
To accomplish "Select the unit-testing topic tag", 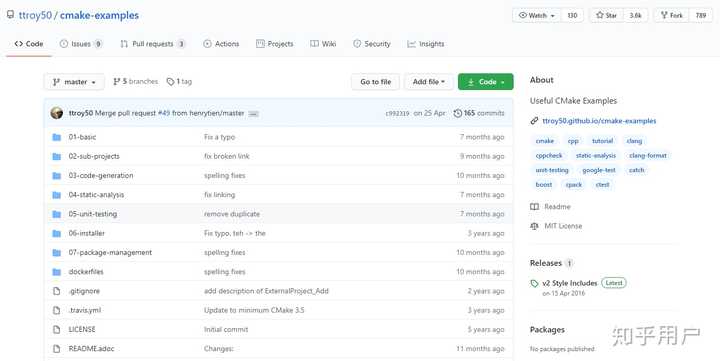I will coord(552,170).
